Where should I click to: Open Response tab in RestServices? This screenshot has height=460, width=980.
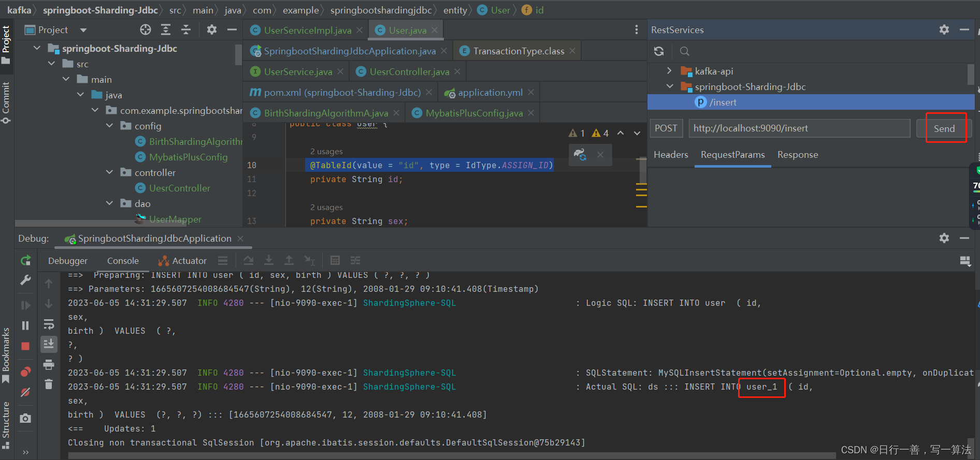798,155
